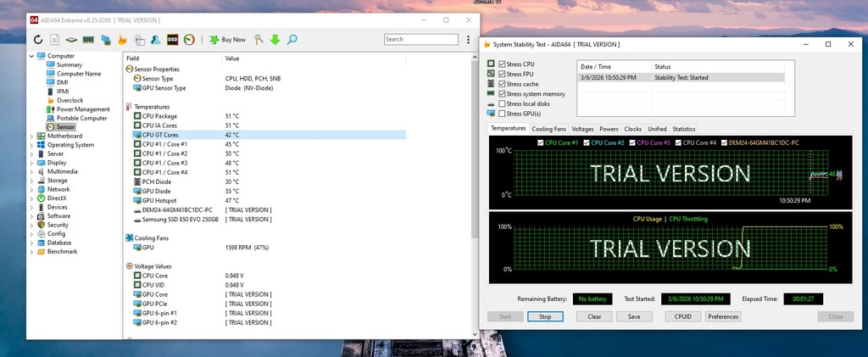
Task: Enable the Stress GPU(s) checkbox
Action: [503, 114]
